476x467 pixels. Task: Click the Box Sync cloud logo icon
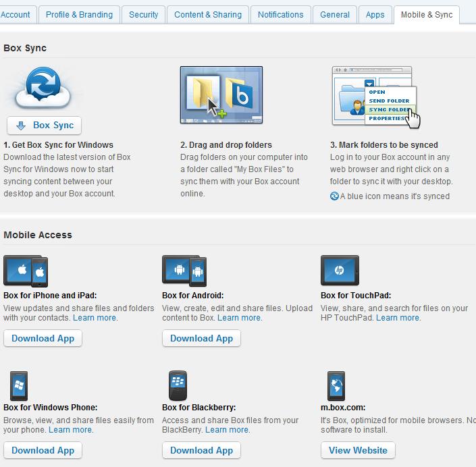[x=43, y=88]
